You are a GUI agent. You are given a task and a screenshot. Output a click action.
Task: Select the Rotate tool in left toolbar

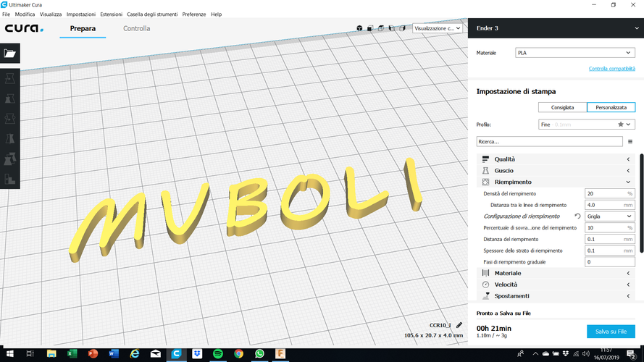(x=10, y=119)
